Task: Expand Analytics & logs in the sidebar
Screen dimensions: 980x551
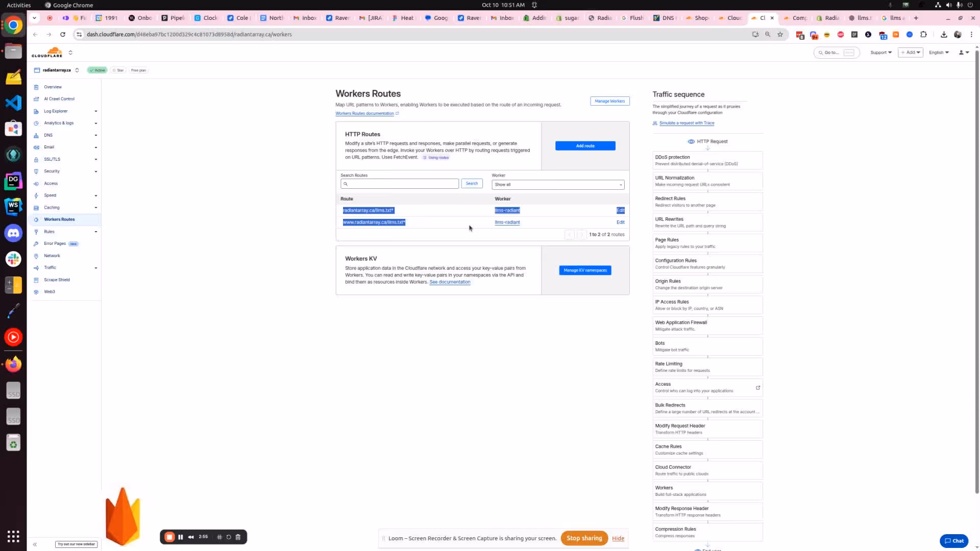Action: [58, 123]
